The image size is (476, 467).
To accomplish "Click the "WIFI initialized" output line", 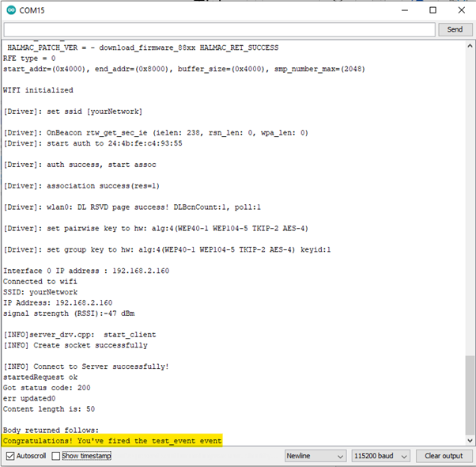I will click(38, 90).
